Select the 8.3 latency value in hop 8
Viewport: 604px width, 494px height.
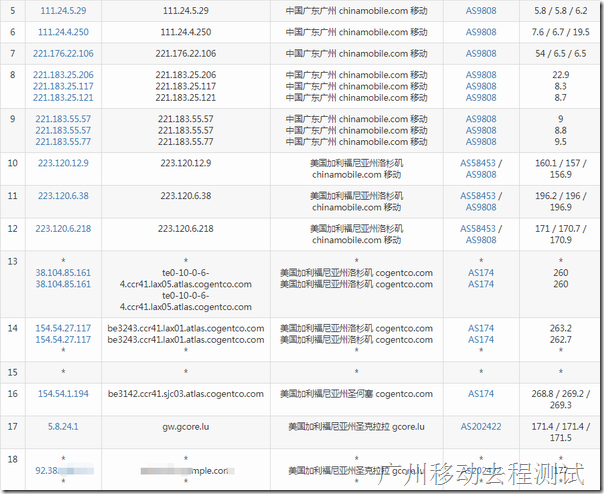pos(560,86)
